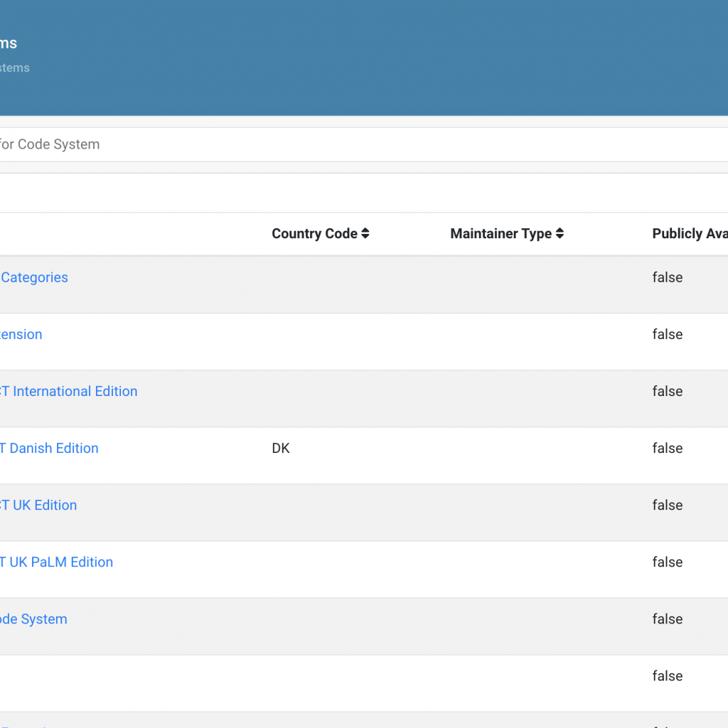The width and height of the screenshot is (728, 728).
Task: Open the UK Edition link
Action: pos(38,505)
